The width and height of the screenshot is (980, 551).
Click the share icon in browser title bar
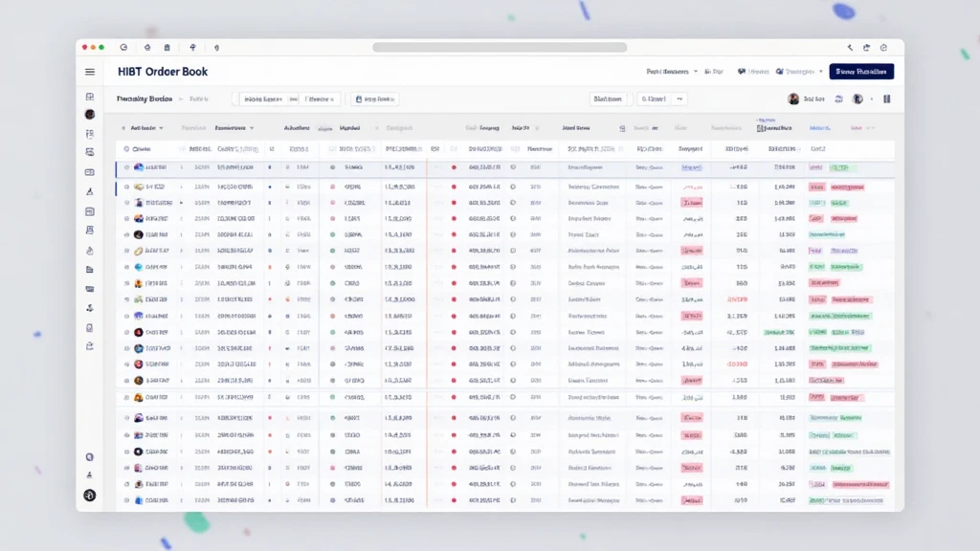pos(867,47)
